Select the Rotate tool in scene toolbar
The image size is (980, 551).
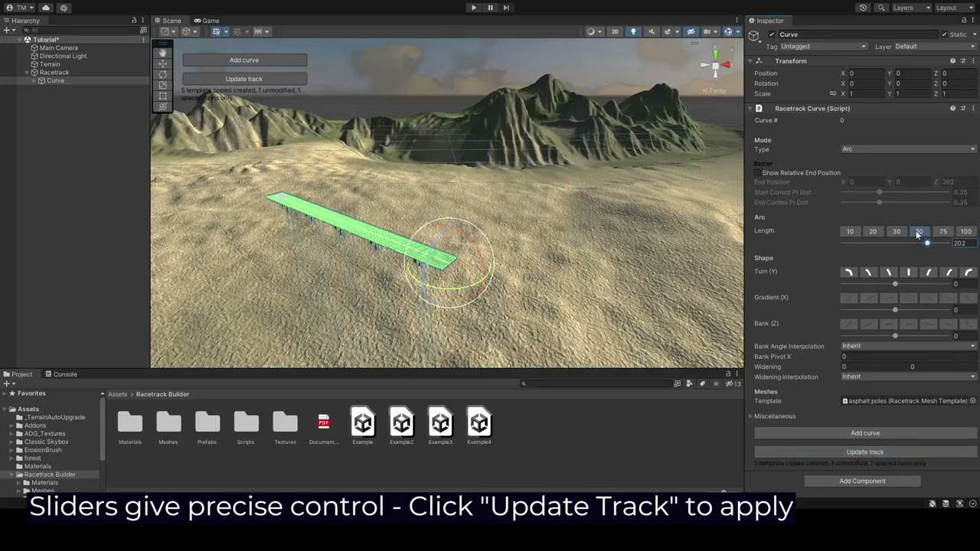click(162, 74)
